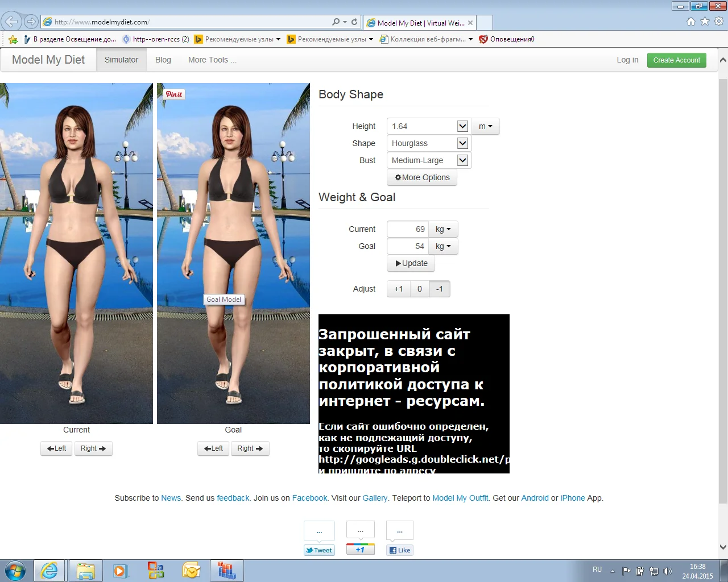728x582 pixels.
Task: Click the Tweet button
Action: (x=319, y=550)
